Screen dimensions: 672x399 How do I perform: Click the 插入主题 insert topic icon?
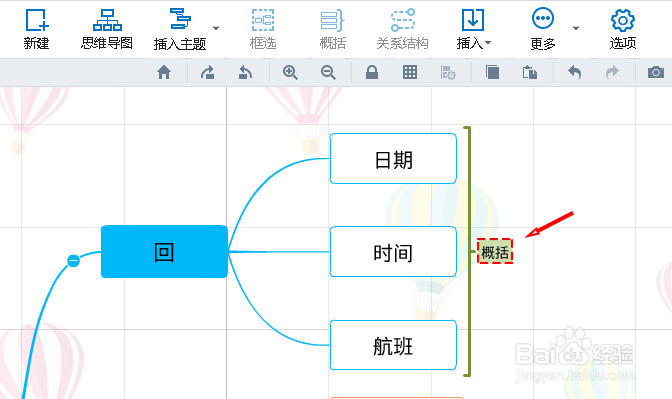(x=180, y=19)
